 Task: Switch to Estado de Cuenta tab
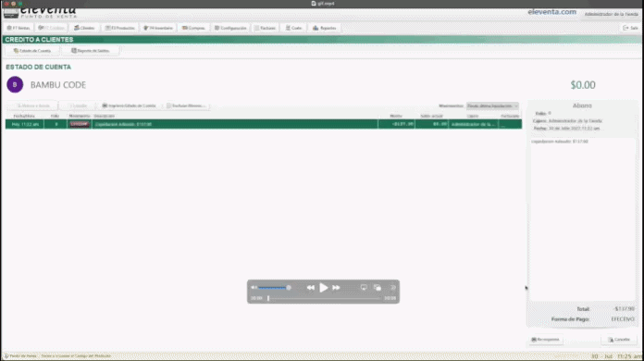click(x=32, y=51)
